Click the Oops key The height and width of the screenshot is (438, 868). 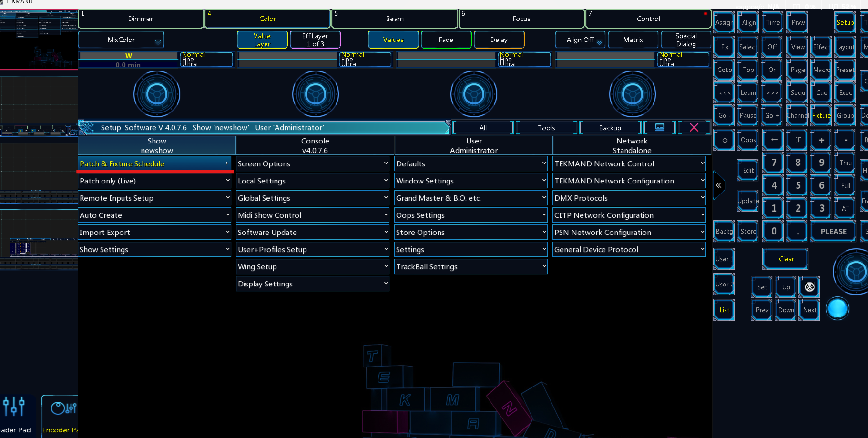(748, 140)
